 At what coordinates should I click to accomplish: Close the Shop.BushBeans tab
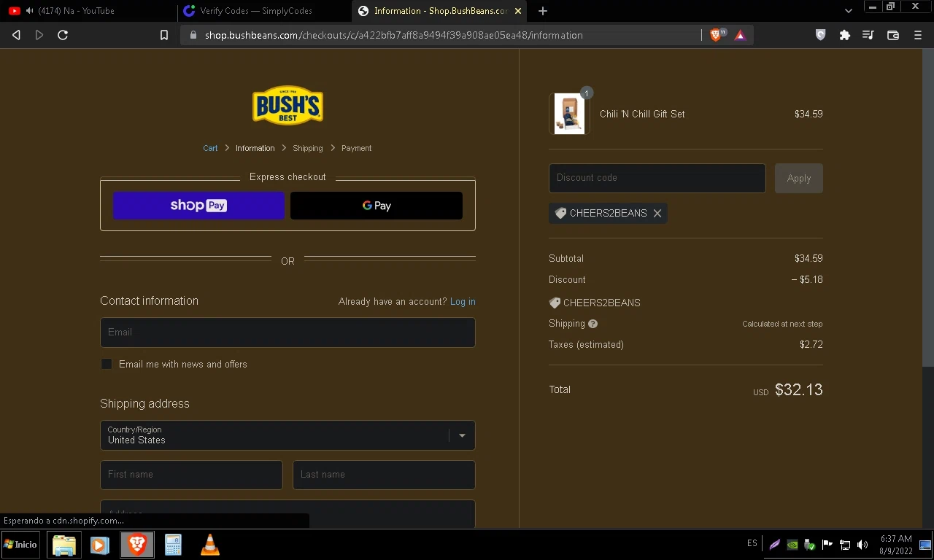518,11
